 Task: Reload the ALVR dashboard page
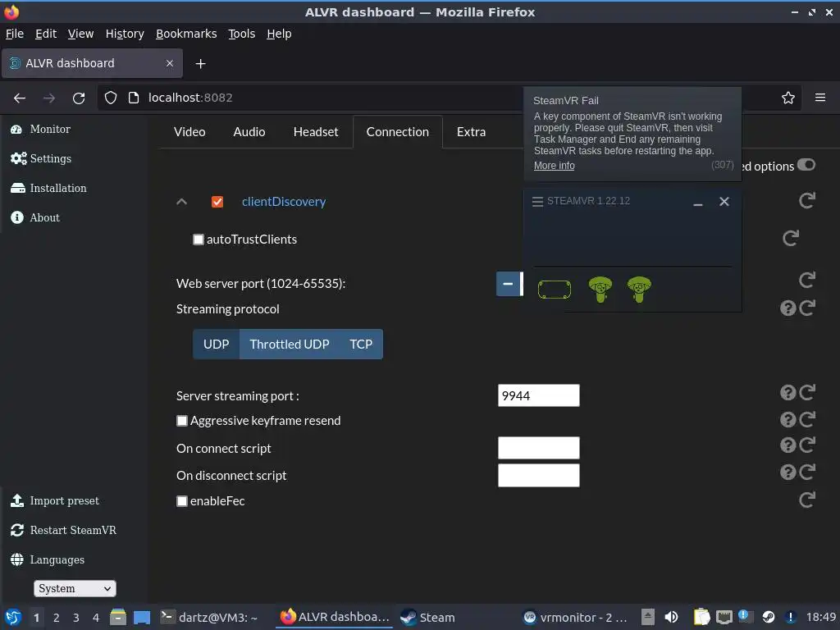79,98
